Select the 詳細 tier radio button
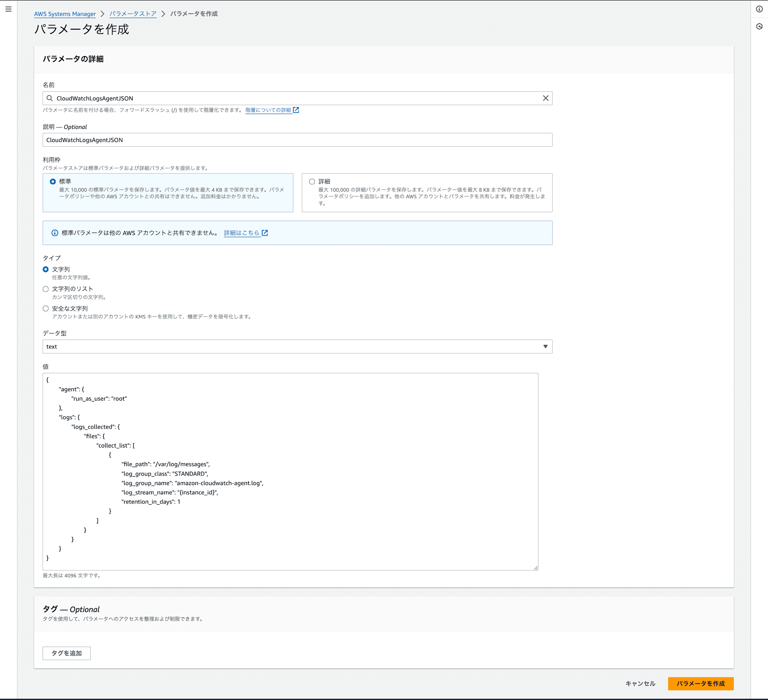 coord(312,182)
